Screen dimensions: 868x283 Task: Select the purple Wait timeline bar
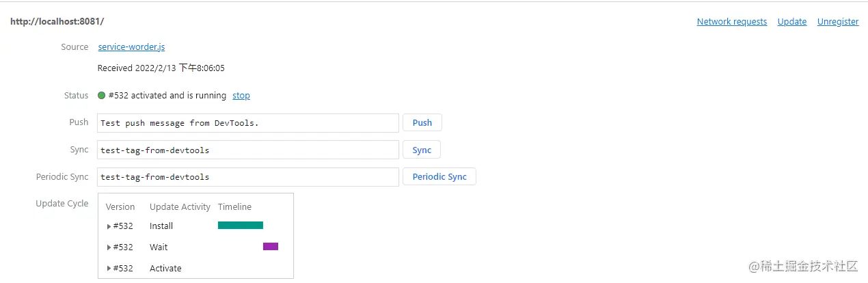pyautogui.click(x=271, y=247)
